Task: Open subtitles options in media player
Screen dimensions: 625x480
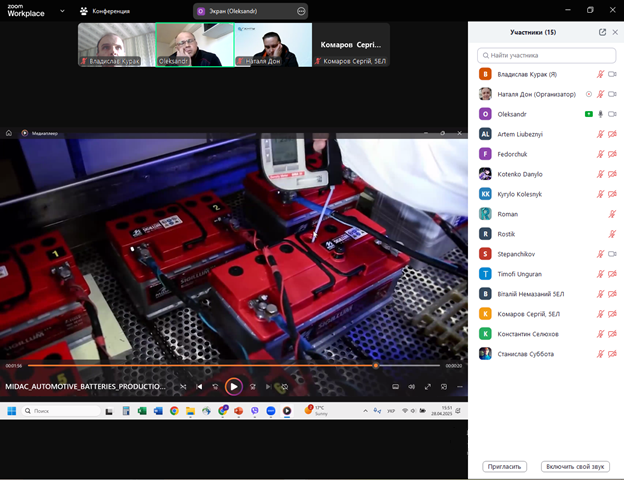Action: [395, 387]
